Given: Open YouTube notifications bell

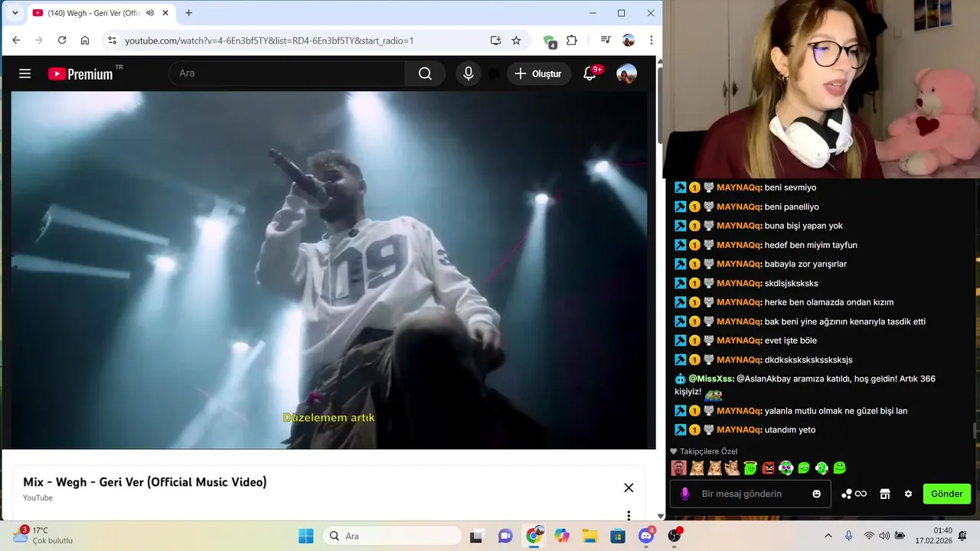Looking at the screenshot, I should [x=590, y=73].
